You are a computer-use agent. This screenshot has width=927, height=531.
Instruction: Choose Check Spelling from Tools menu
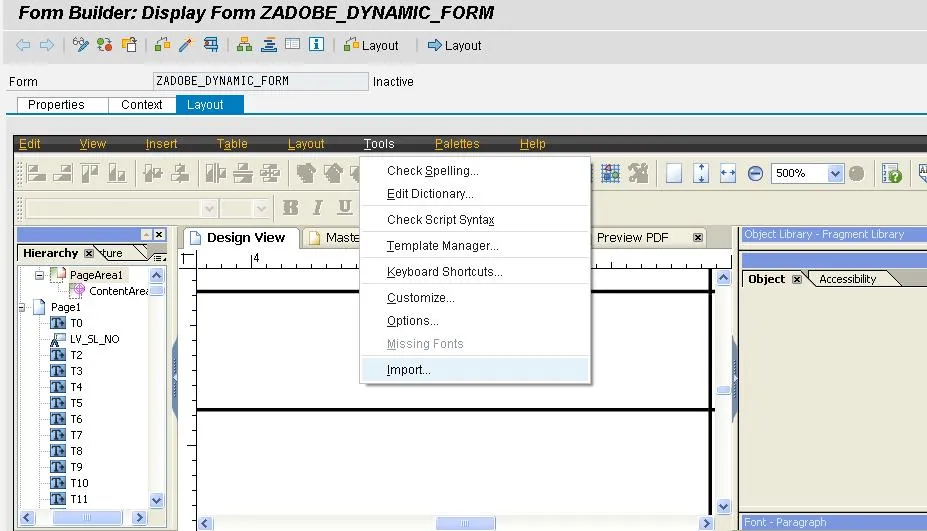tap(475, 171)
